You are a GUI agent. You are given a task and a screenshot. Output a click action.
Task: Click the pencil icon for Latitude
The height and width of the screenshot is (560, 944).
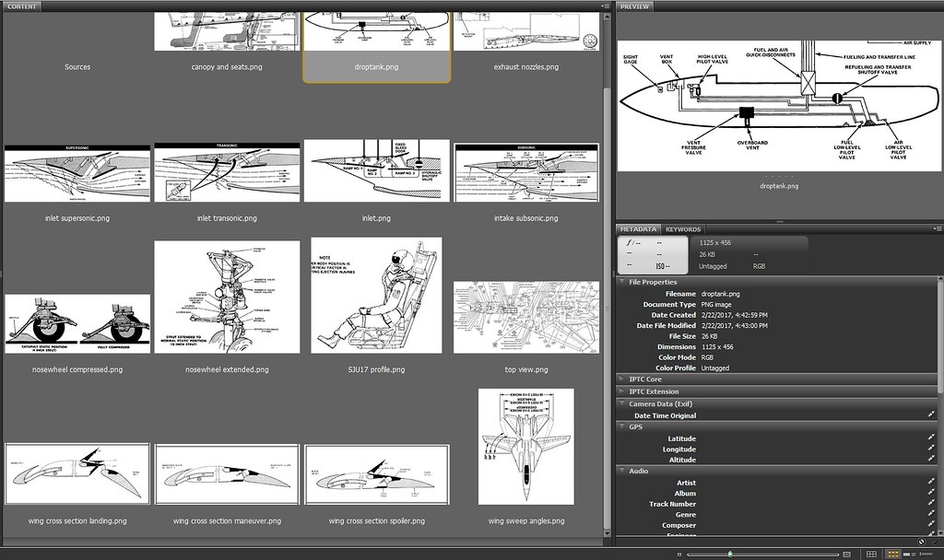pyautogui.click(x=931, y=438)
